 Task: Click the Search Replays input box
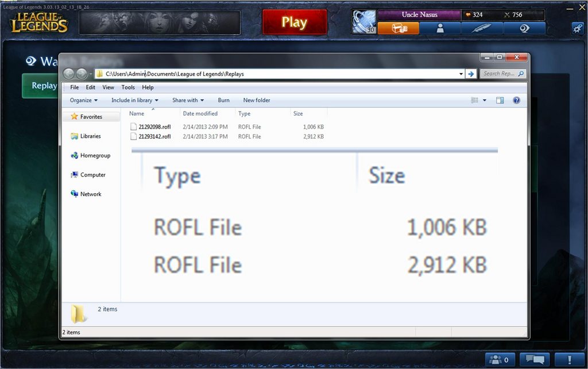[x=500, y=74]
